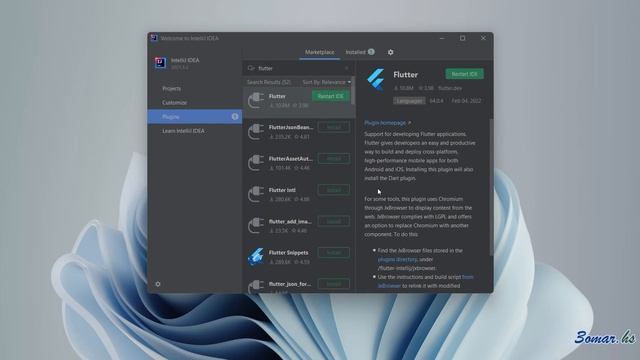This screenshot has width=640, height=360.
Task: Select FlutterAssetAut plugin icon
Action: 256,162
